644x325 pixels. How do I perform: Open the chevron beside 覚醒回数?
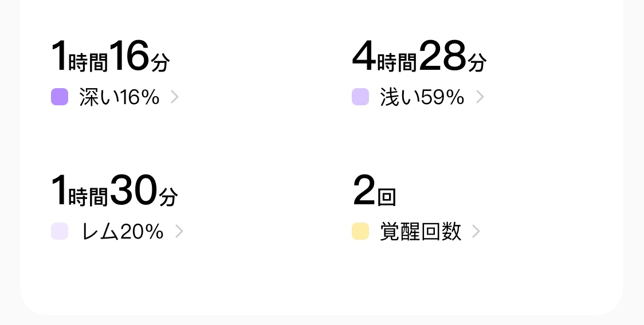pos(476,231)
